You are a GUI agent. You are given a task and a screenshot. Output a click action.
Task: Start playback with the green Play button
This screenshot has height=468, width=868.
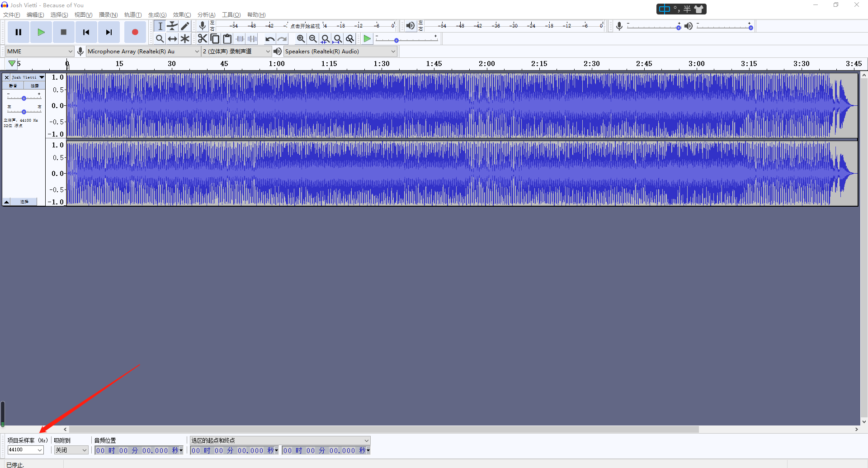click(x=41, y=32)
